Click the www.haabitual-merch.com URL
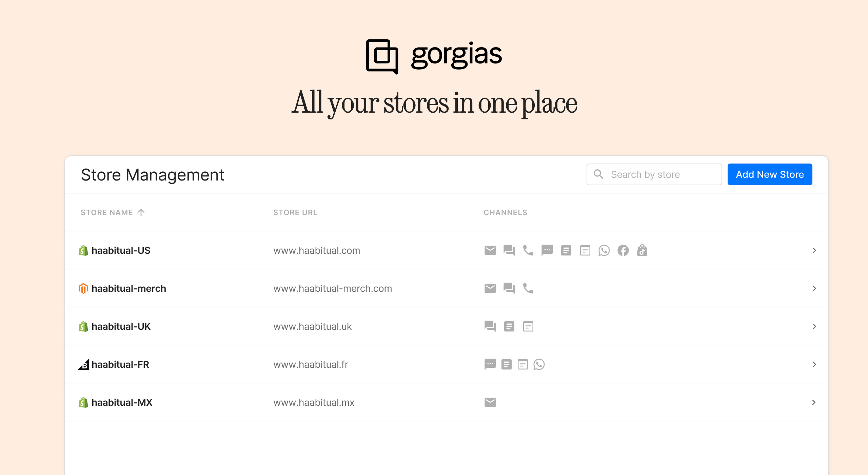 pyautogui.click(x=333, y=288)
